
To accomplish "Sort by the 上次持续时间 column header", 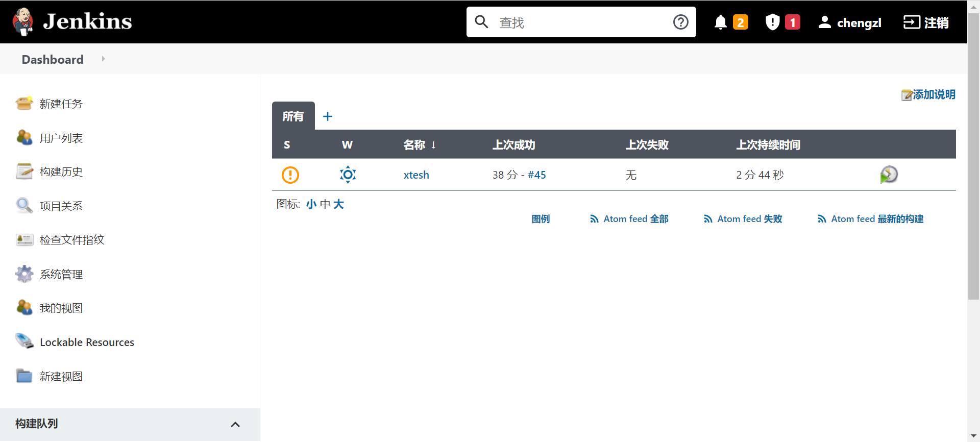I will (x=768, y=145).
